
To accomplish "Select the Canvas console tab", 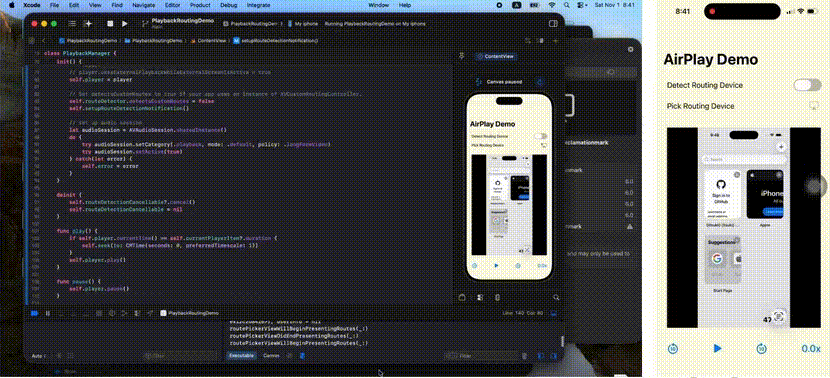I will click(x=272, y=356).
